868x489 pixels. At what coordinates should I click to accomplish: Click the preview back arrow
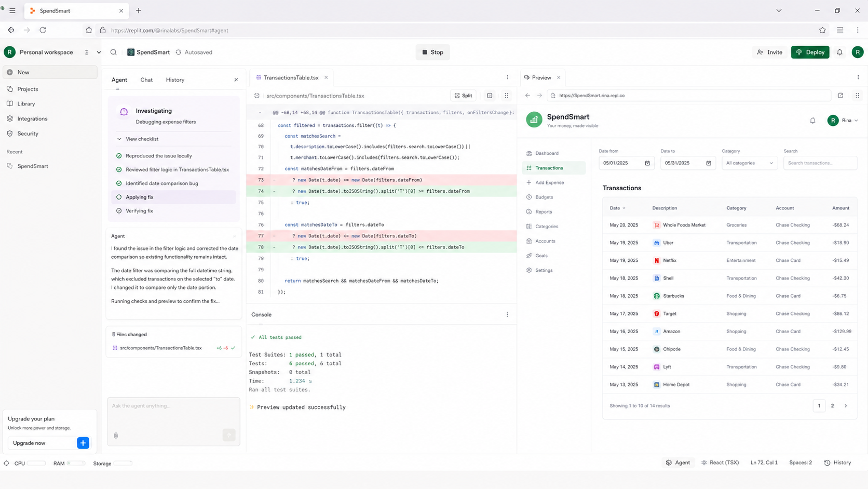[527, 95]
